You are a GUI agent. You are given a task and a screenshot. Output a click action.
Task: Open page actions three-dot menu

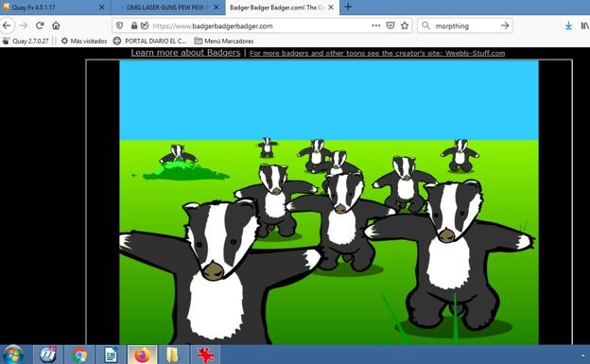point(375,26)
